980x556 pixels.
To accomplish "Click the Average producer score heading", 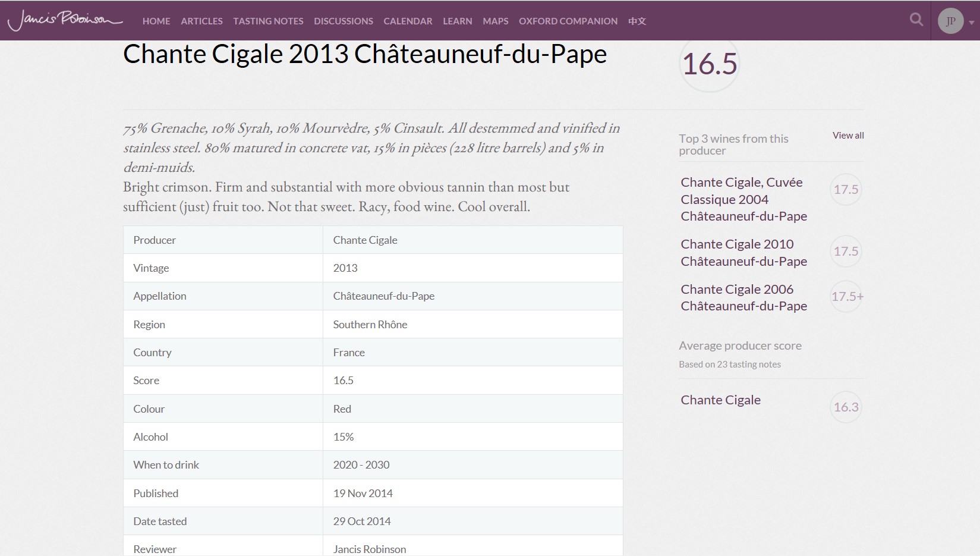I will pyautogui.click(x=740, y=345).
